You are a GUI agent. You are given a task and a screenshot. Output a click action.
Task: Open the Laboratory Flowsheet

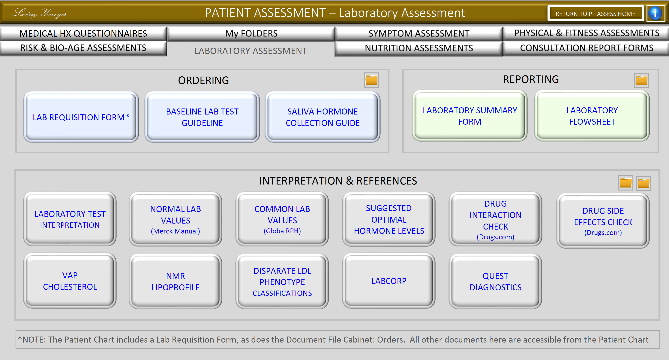coord(592,116)
